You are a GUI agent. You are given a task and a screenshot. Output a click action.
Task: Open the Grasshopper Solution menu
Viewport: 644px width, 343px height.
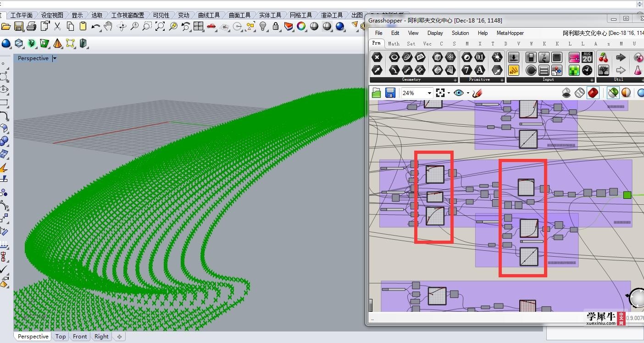click(x=460, y=33)
